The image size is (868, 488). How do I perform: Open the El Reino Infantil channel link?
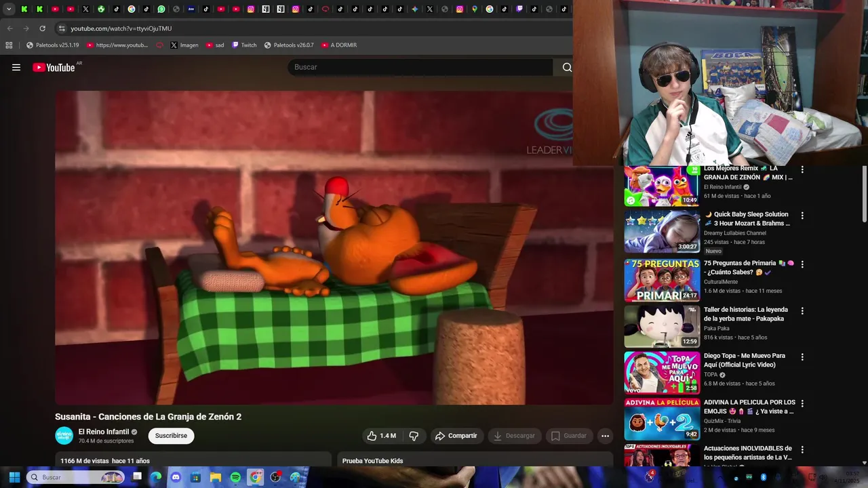click(104, 432)
